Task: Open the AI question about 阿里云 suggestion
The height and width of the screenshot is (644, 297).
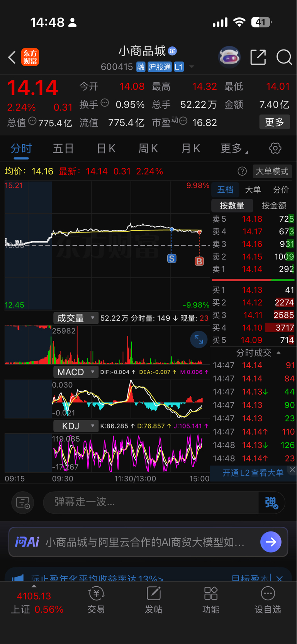Action: pyautogui.click(x=145, y=542)
